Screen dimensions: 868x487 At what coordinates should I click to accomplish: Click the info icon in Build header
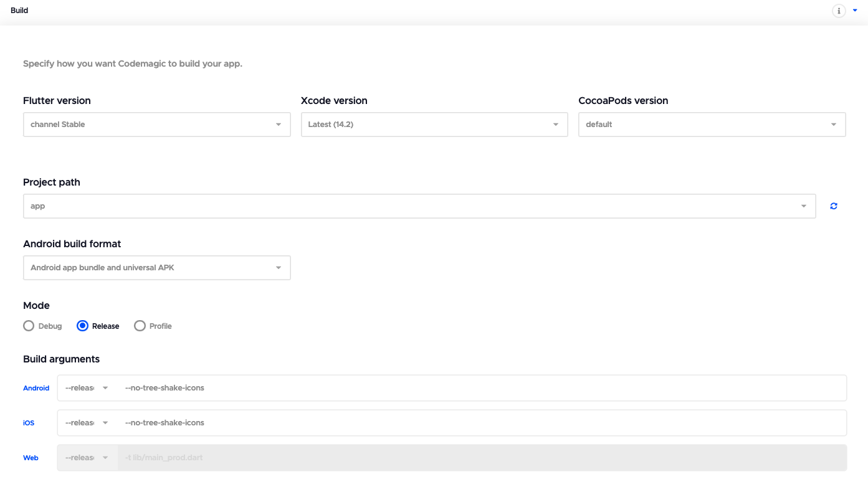point(839,11)
